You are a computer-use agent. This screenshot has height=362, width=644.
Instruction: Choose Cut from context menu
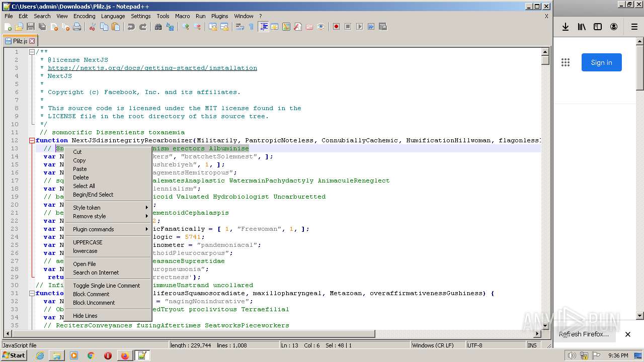pyautogui.click(x=108, y=152)
